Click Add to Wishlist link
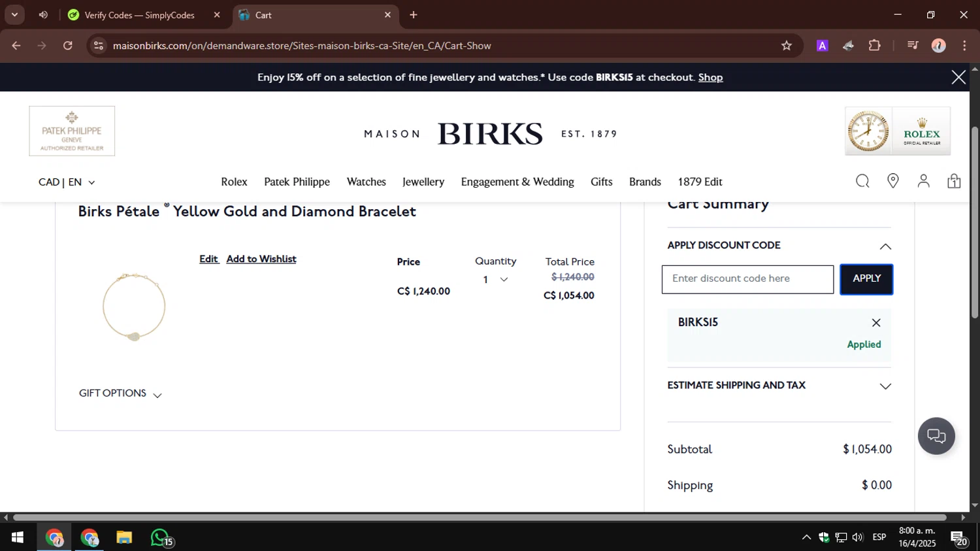Screen dimensions: 980x551 point(261,259)
